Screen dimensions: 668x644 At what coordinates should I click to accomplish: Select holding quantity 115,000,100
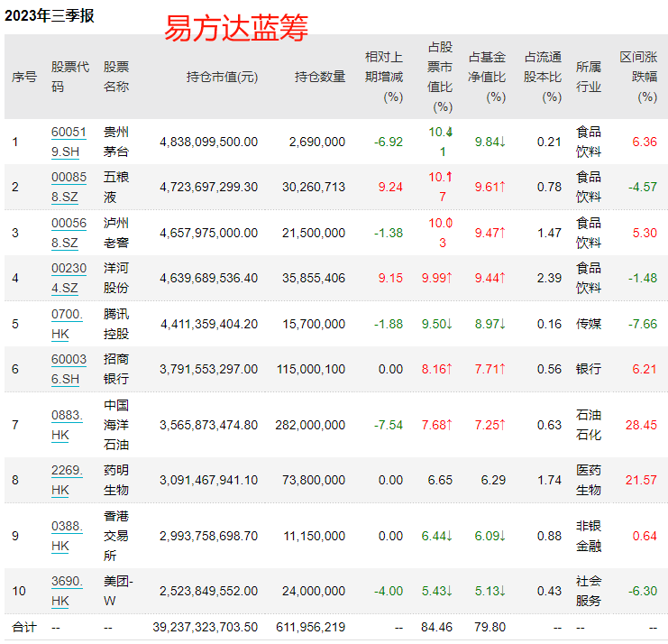pyautogui.click(x=311, y=369)
